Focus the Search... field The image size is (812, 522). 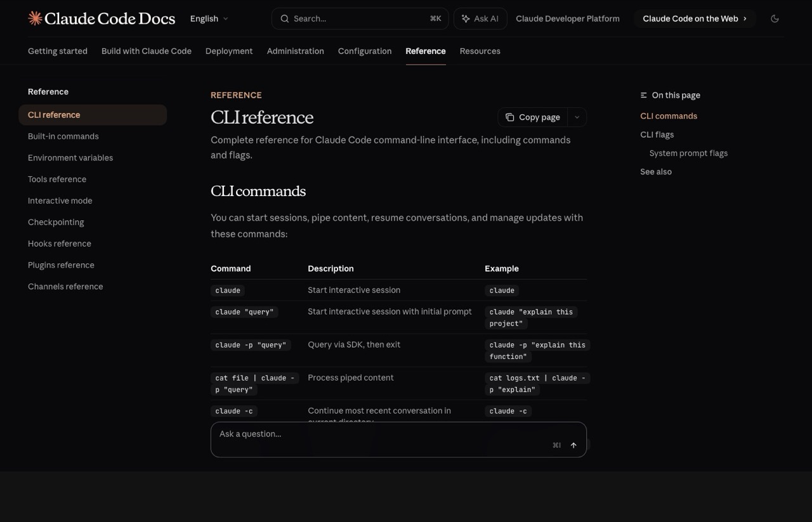pyautogui.click(x=360, y=18)
